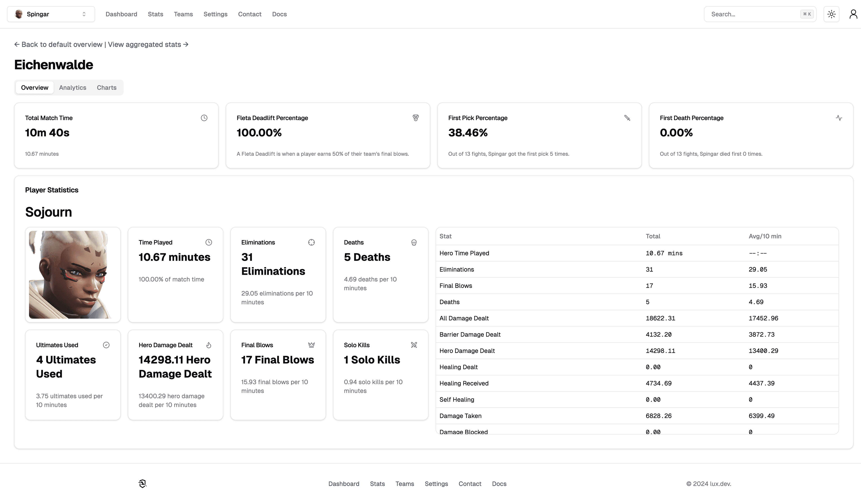Open the user account menu icon

click(x=853, y=14)
